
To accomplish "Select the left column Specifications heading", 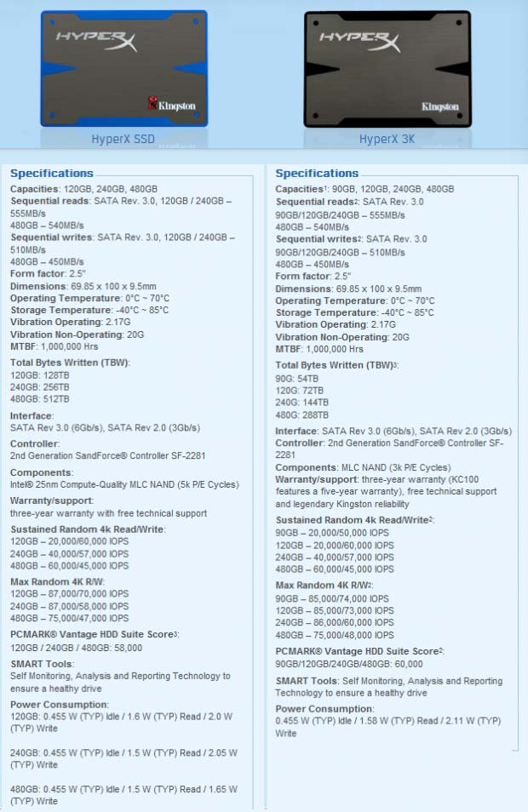I will pyautogui.click(x=52, y=174).
